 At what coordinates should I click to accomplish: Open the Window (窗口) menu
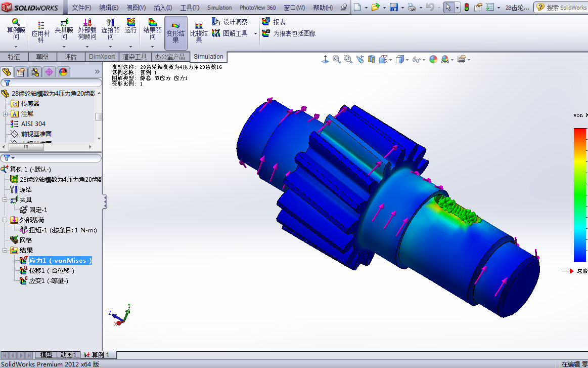pyautogui.click(x=294, y=8)
